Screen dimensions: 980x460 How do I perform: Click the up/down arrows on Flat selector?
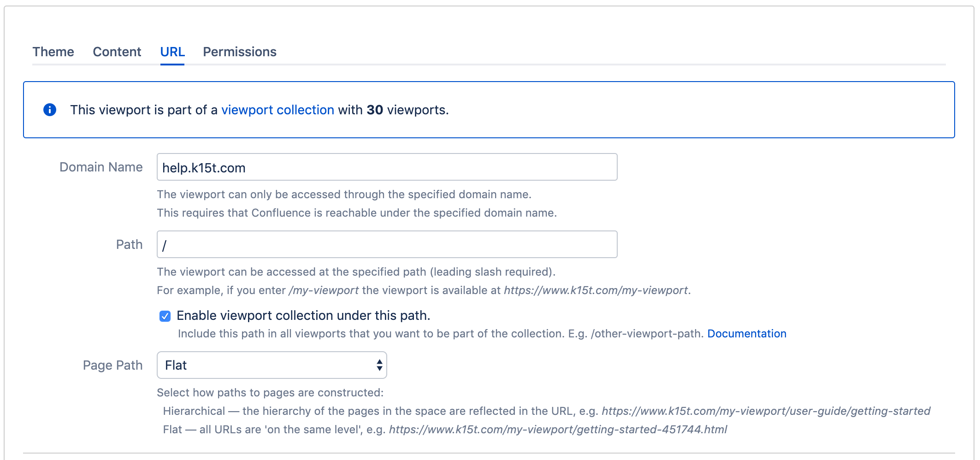click(379, 365)
